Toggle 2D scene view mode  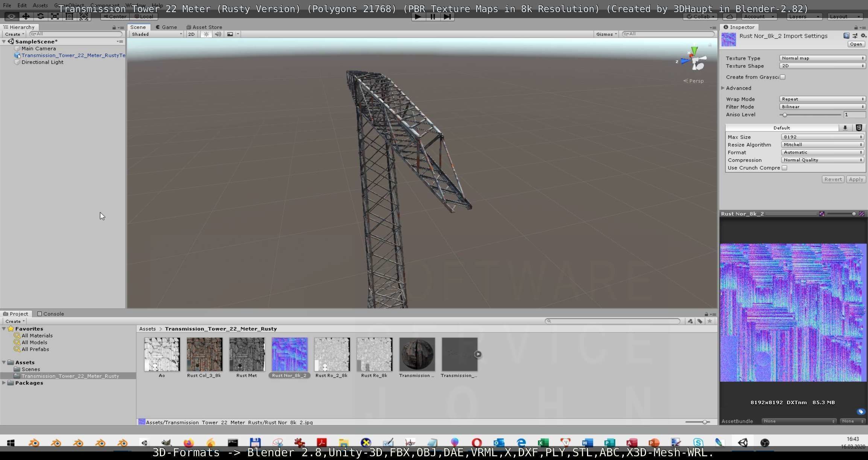[x=191, y=34]
